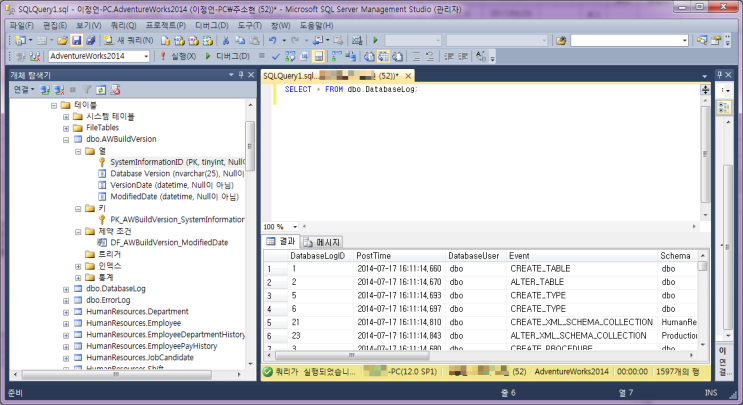Click the Activity Monitor icon
Viewport: 743px width, 405px height.
(357, 41)
